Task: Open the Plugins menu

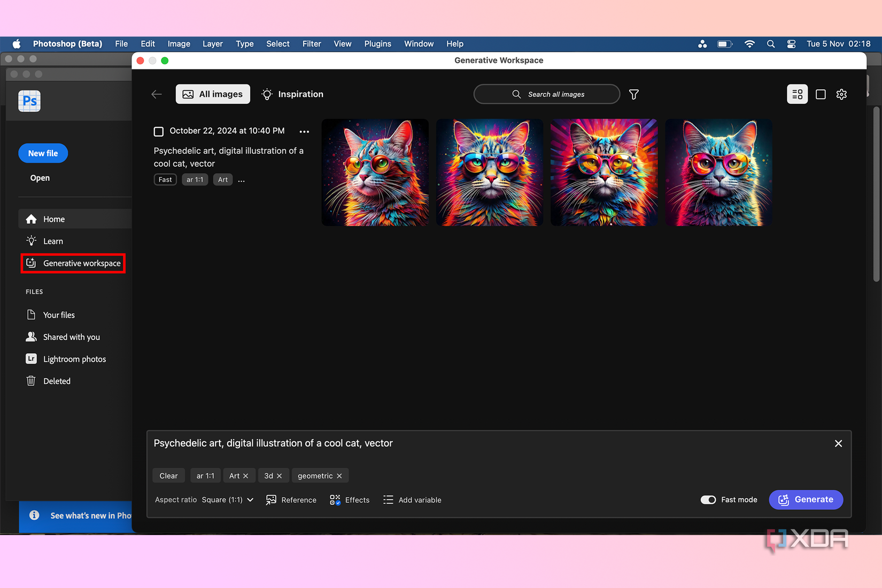Action: [x=377, y=44]
